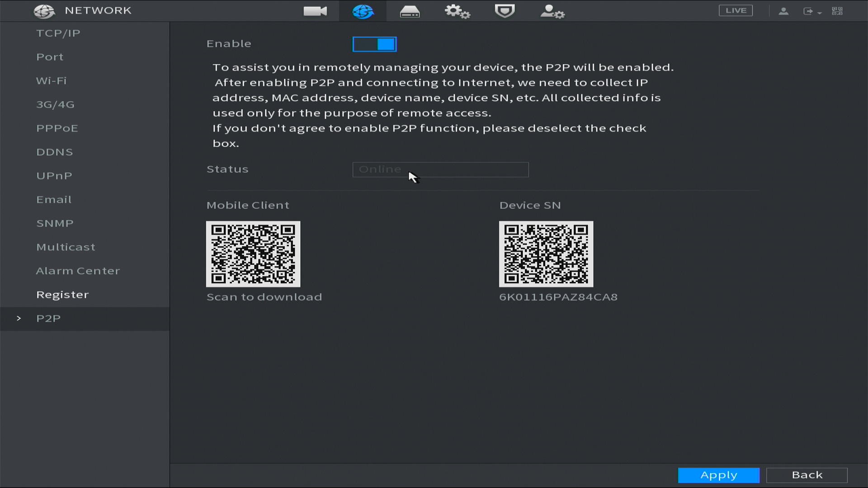868x488 pixels.
Task: Select the P2P menu item
Action: pos(85,319)
